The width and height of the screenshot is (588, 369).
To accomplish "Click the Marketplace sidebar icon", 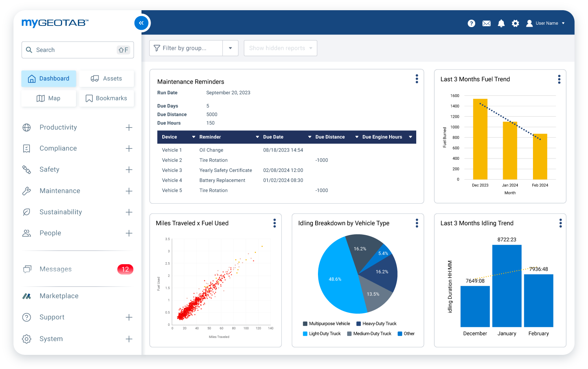I will (27, 296).
